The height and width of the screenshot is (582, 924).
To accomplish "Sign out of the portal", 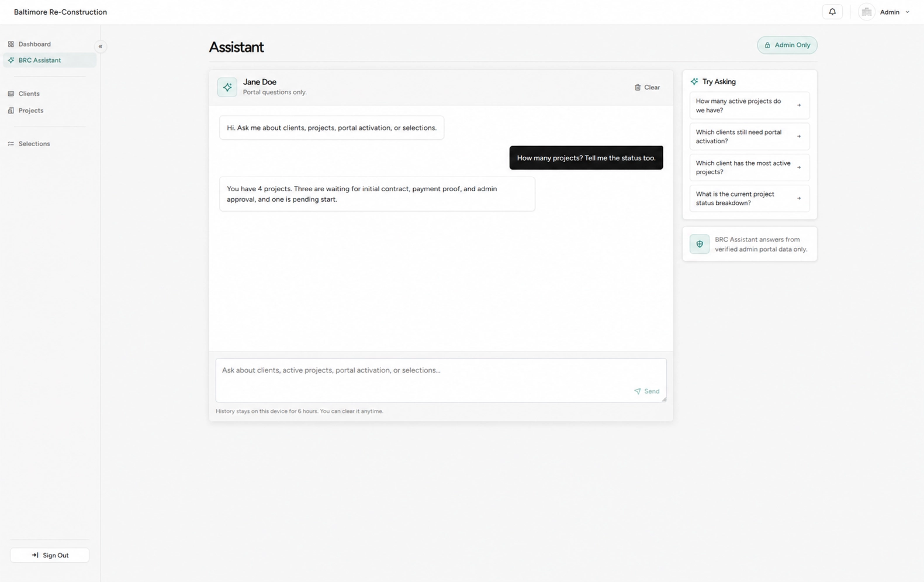I will [50, 555].
